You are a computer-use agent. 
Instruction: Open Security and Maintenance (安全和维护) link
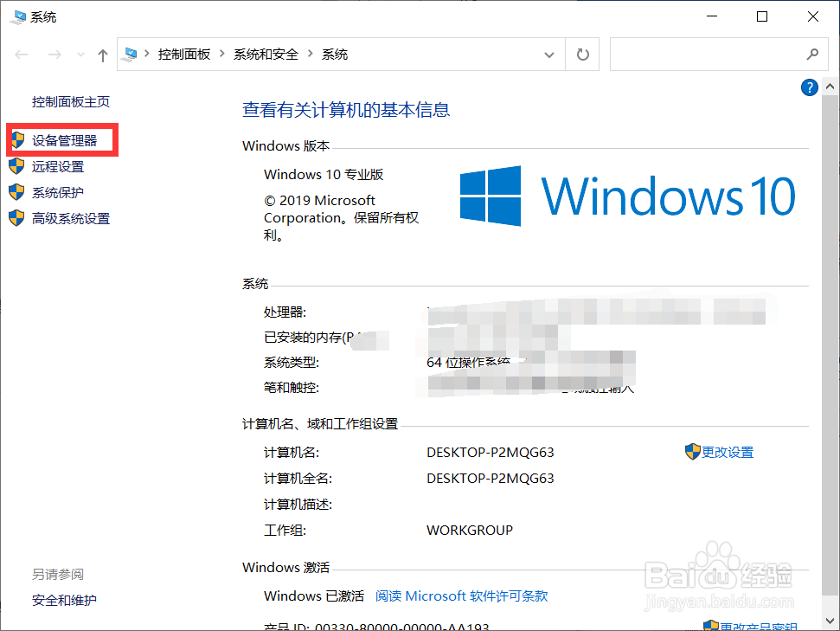[x=64, y=600]
